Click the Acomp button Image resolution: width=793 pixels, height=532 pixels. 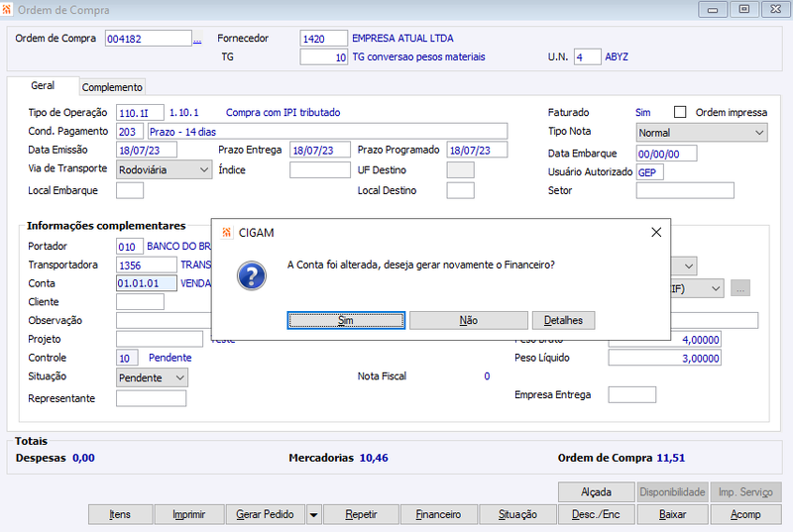click(x=745, y=515)
